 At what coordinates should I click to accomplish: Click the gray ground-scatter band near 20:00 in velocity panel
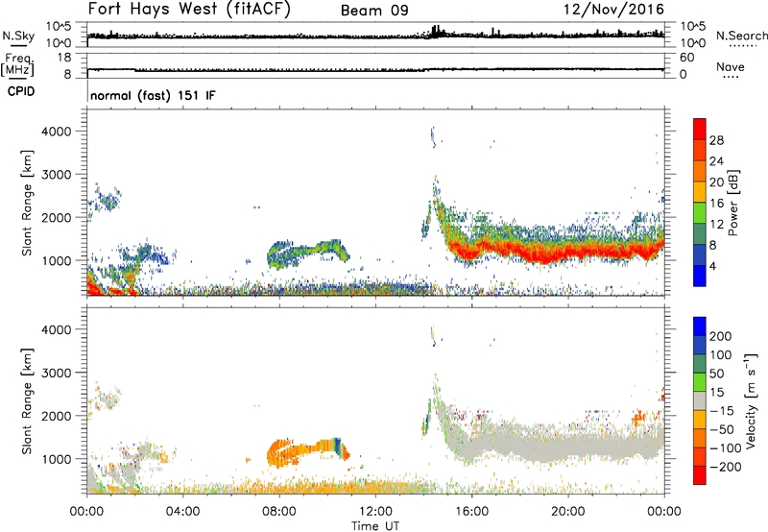[x=568, y=445]
